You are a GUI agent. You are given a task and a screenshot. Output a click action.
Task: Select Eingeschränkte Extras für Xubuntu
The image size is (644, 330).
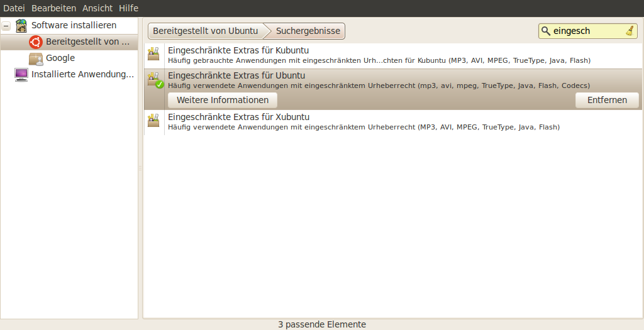click(238, 117)
